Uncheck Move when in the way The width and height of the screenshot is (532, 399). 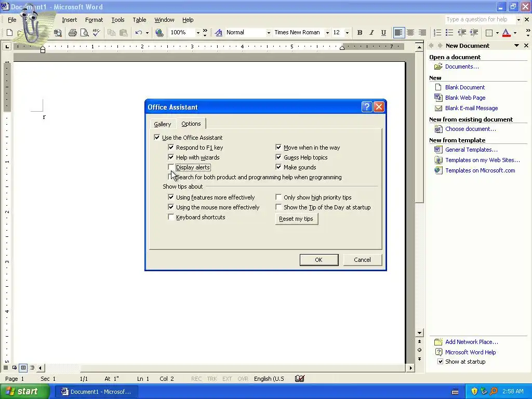(x=278, y=147)
